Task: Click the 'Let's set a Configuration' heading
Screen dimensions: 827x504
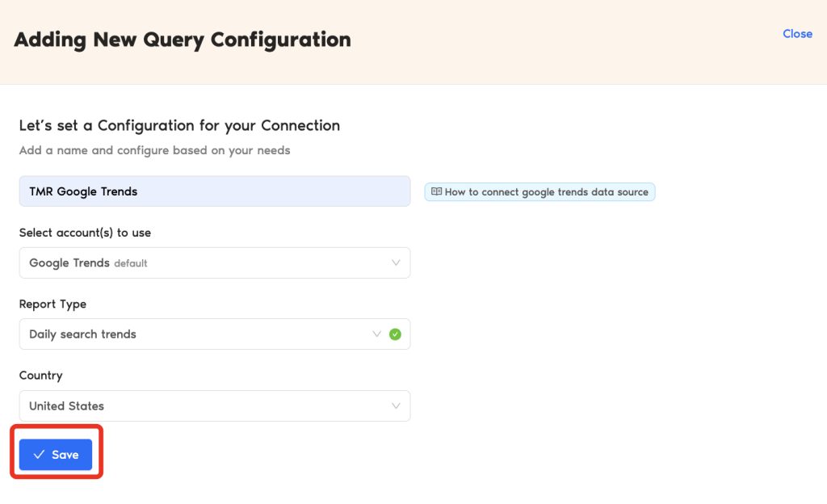Action: pos(179,125)
